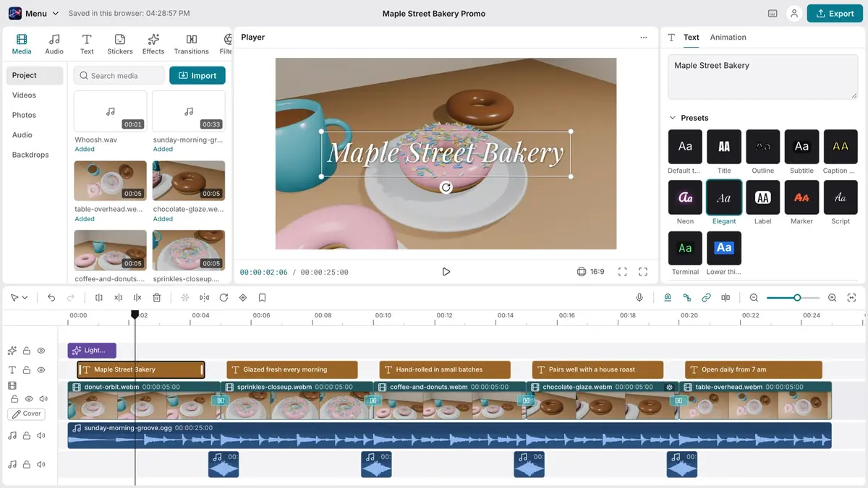Fit timeline to window icon
The image size is (868, 488).
tap(851, 297)
